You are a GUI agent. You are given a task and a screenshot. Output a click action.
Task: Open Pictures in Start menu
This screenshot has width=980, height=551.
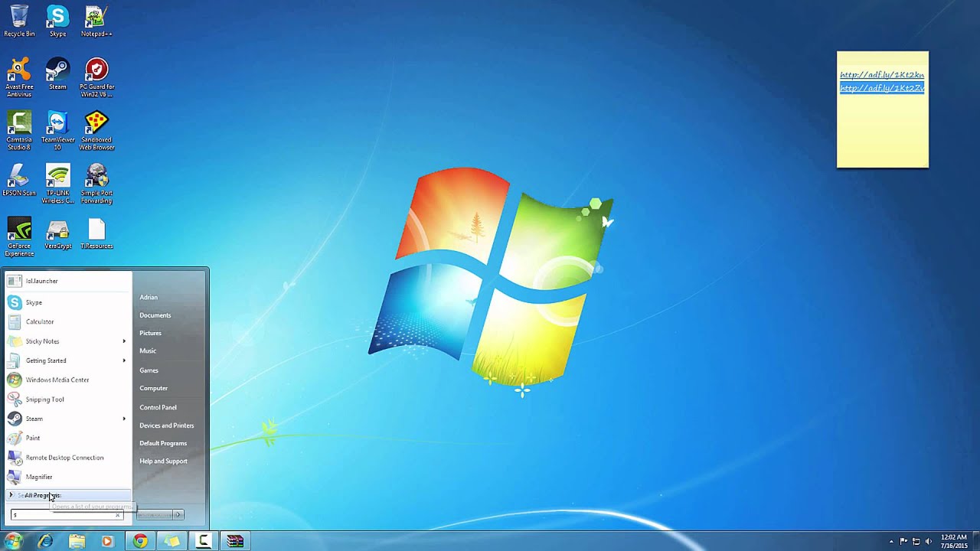(x=151, y=333)
